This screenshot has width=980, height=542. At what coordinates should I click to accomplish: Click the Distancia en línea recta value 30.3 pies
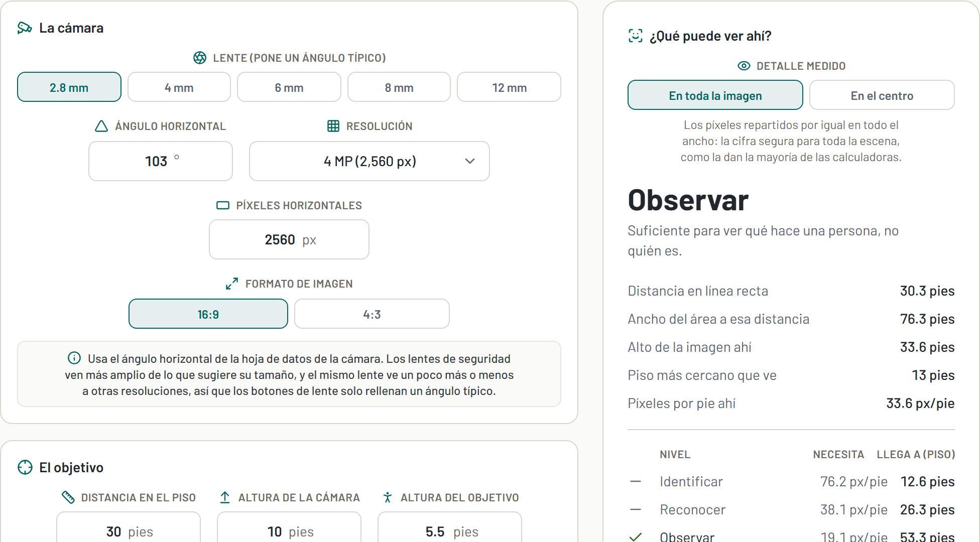pos(927,291)
